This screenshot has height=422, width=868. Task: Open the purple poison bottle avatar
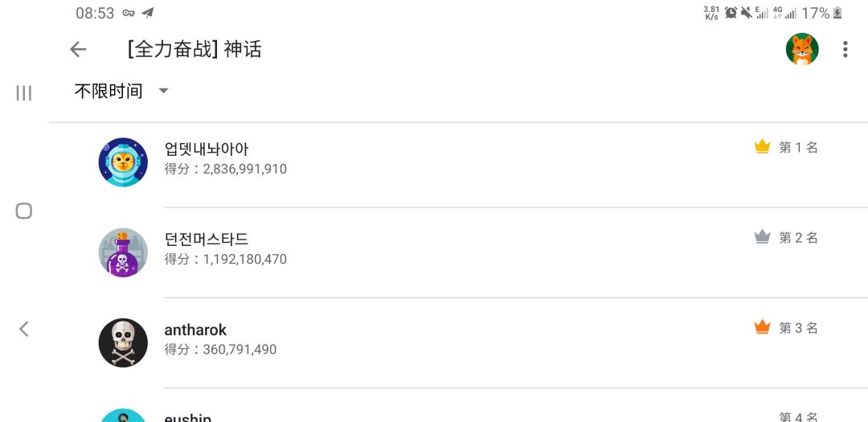pyautogui.click(x=123, y=252)
